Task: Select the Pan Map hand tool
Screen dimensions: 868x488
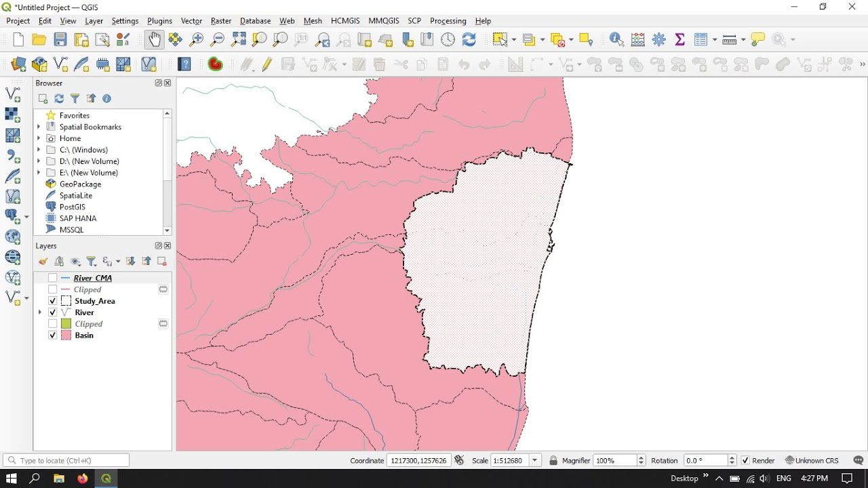Action: click(155, 40)
